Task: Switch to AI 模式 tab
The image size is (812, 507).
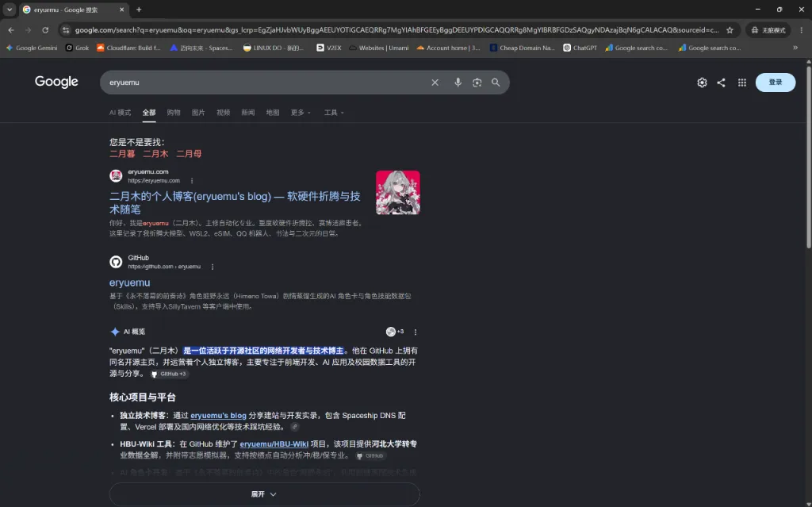Action: (121, 113)
